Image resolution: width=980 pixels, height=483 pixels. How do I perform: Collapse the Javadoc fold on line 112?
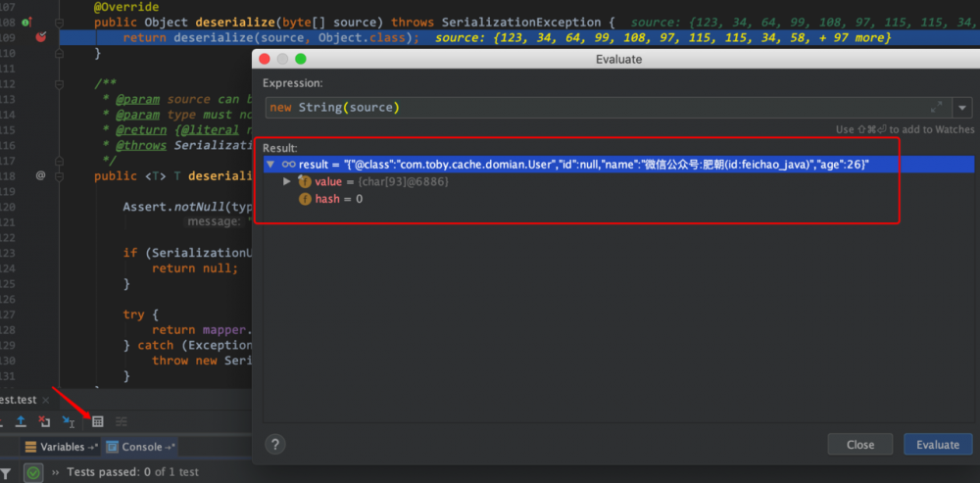[x=59, y=83]
